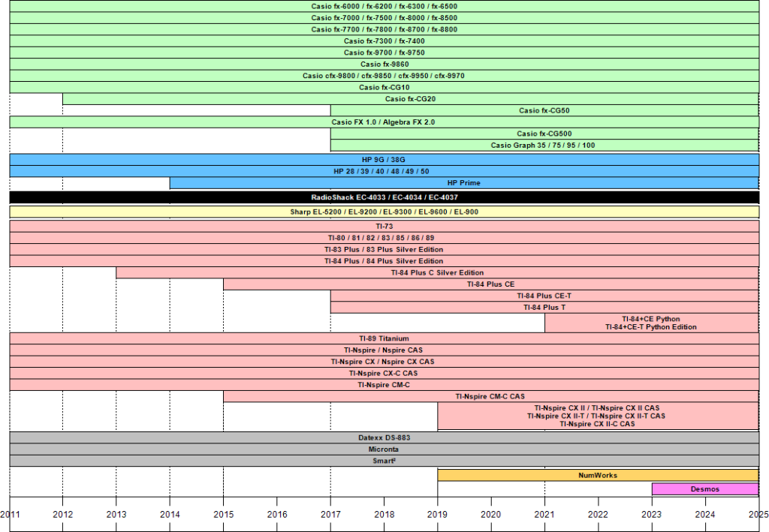Click the Casio cfx-9800 / cfx-9850 bar

pyautogui.click(x=384, y=76)
